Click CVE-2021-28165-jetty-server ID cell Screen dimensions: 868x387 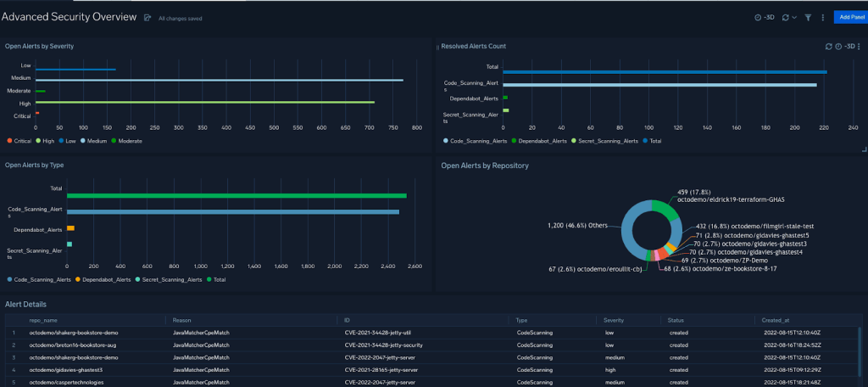pyautogui.click(x=381, y=369)
